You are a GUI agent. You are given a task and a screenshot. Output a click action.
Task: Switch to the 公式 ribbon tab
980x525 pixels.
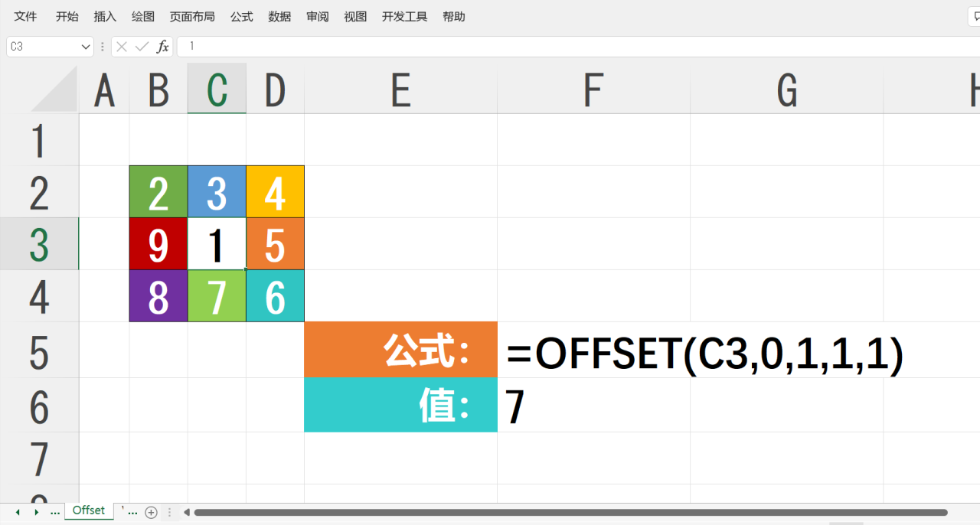coord(241,16)
